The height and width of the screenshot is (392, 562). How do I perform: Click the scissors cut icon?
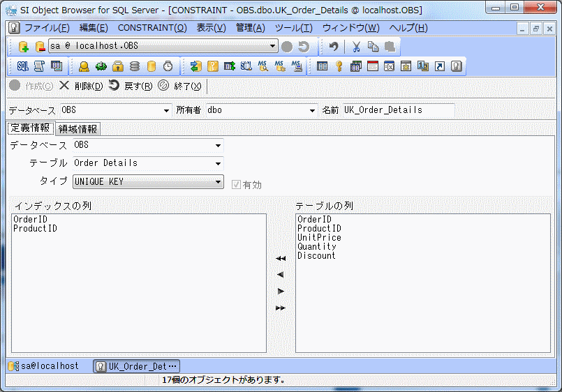[x=356, y=47]
